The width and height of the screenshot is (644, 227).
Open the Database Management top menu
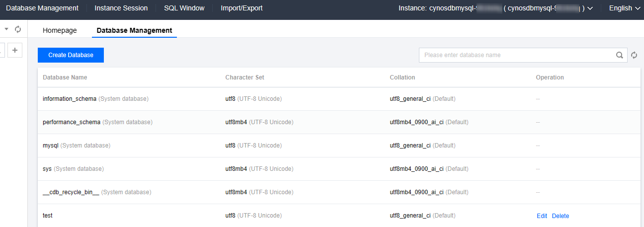tap(42, 8)
